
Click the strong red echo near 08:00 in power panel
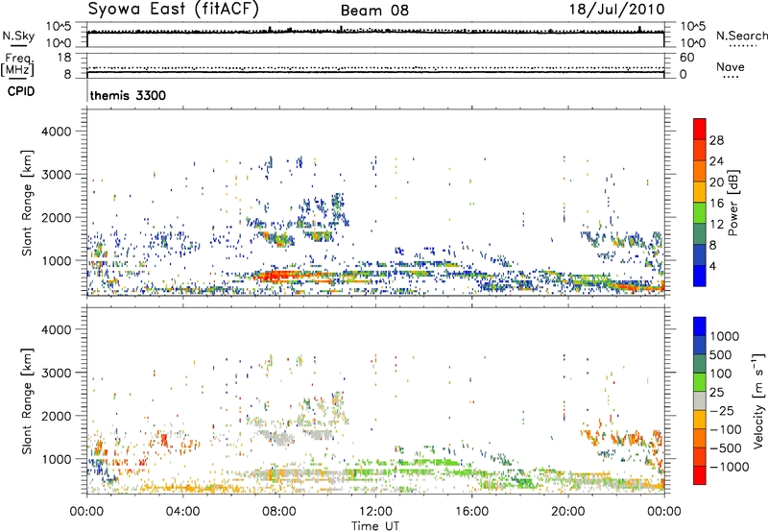click(274, 276)
